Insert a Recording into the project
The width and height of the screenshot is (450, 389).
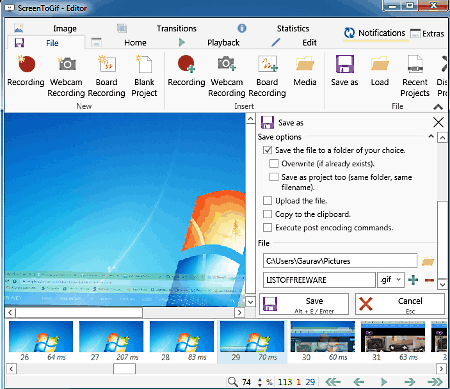[x=186, y=71]
